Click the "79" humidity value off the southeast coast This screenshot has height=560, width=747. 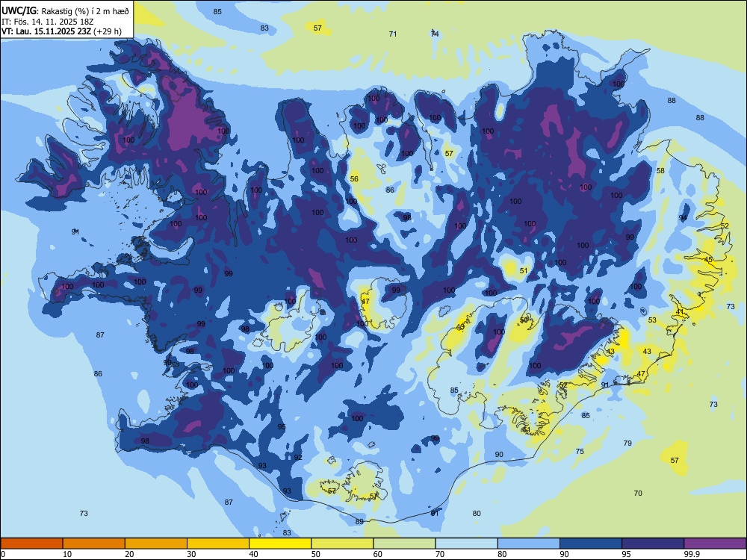pos(627,443)
